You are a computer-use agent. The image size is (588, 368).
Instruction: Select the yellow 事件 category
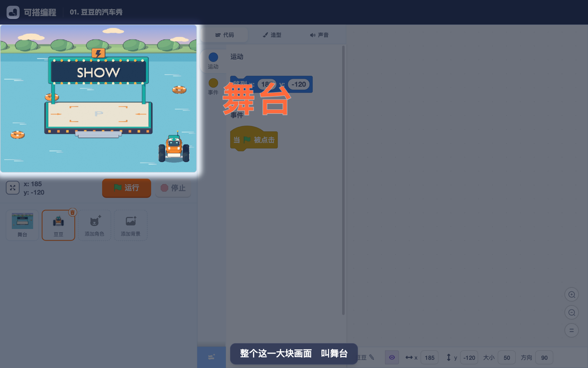point(213,87)
